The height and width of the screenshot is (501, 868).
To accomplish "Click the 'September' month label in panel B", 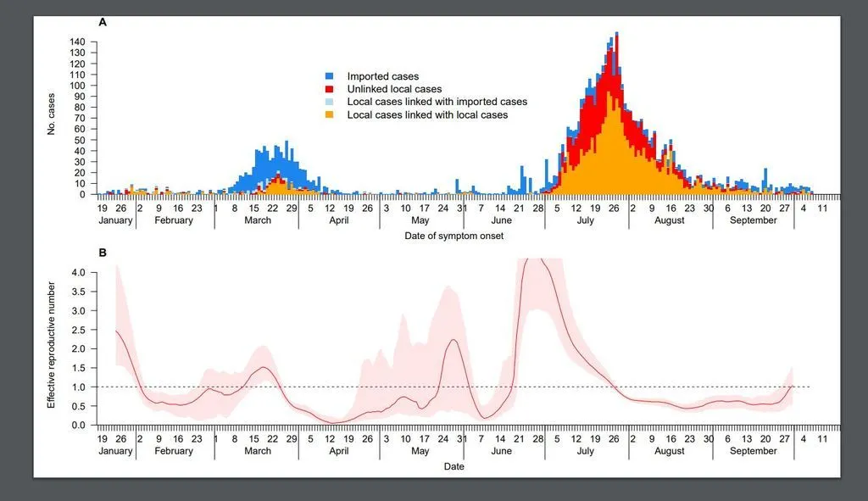I will point(754,451).
